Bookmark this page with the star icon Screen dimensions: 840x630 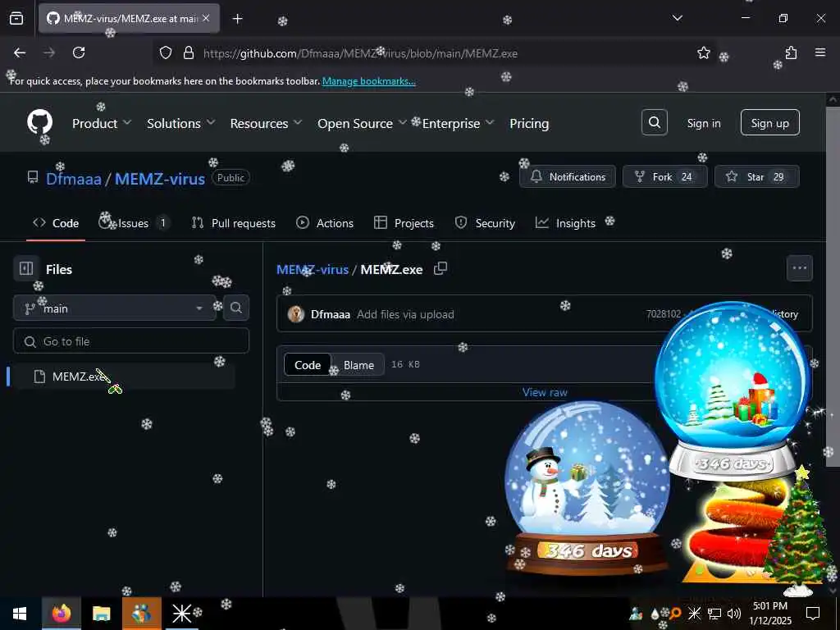point(703,52)
